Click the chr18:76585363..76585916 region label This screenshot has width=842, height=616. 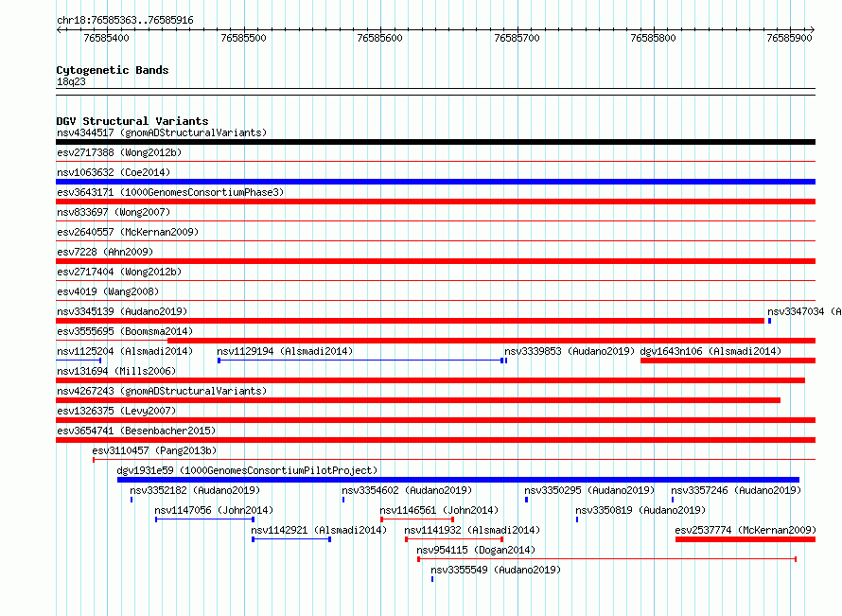(x=125, y=20)
